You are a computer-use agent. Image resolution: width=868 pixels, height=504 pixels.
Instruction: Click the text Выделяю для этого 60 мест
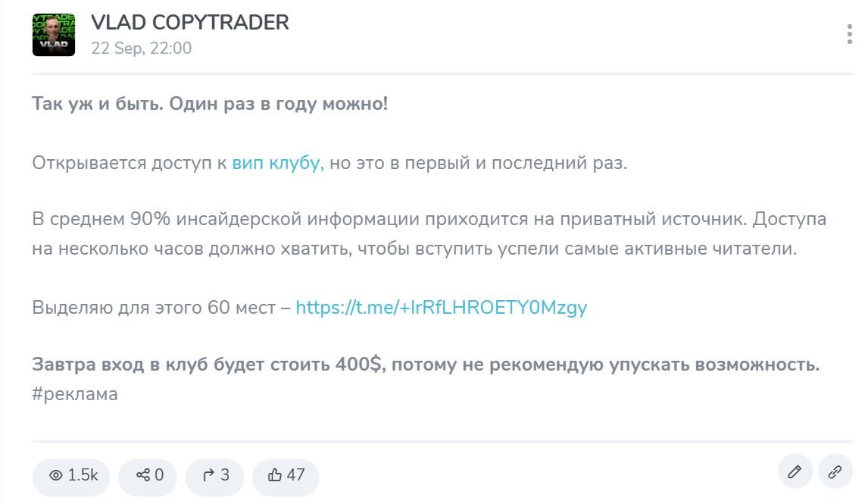click(154, 308)
